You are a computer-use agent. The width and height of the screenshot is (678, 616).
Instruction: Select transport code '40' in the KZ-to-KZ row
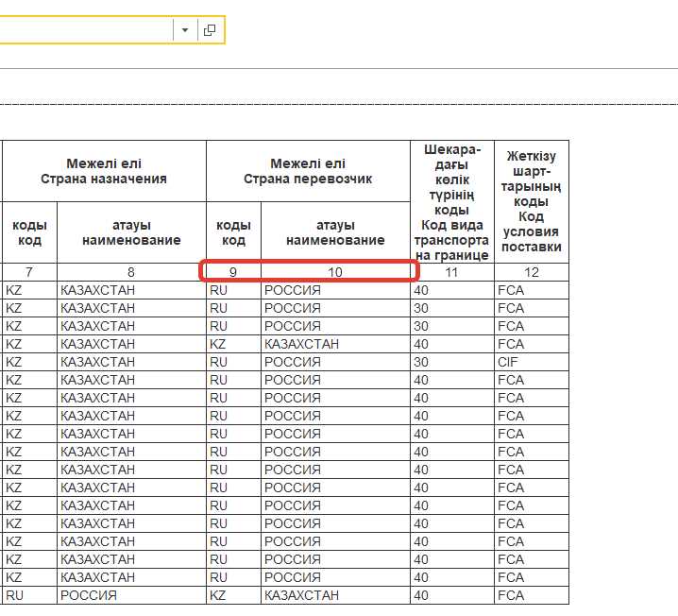point(452,344)
